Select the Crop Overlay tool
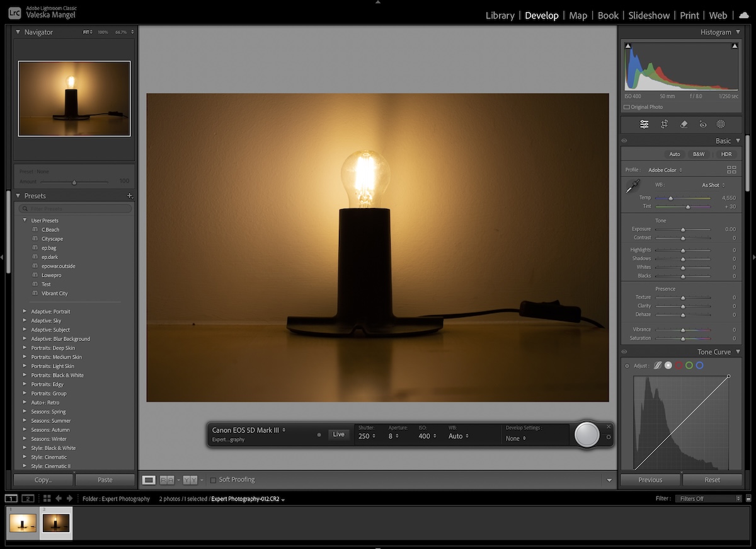Image resolution: width=756 pixels, height=549 pixels. 664,124
